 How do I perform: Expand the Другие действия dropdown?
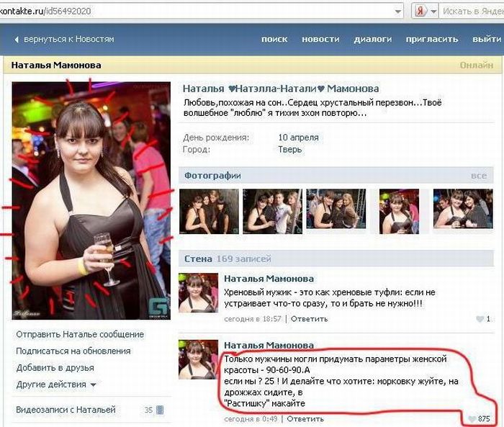point(57,385)
